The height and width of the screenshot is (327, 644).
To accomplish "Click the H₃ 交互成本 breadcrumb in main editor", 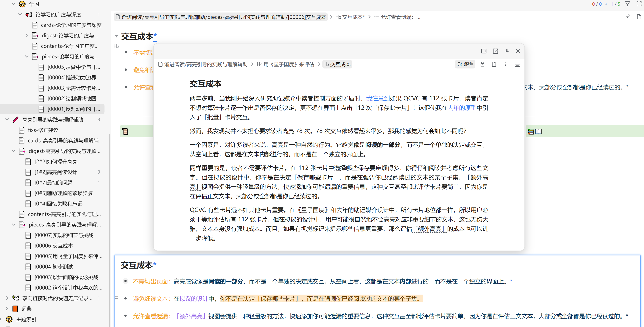I will [x=350, y=17].
